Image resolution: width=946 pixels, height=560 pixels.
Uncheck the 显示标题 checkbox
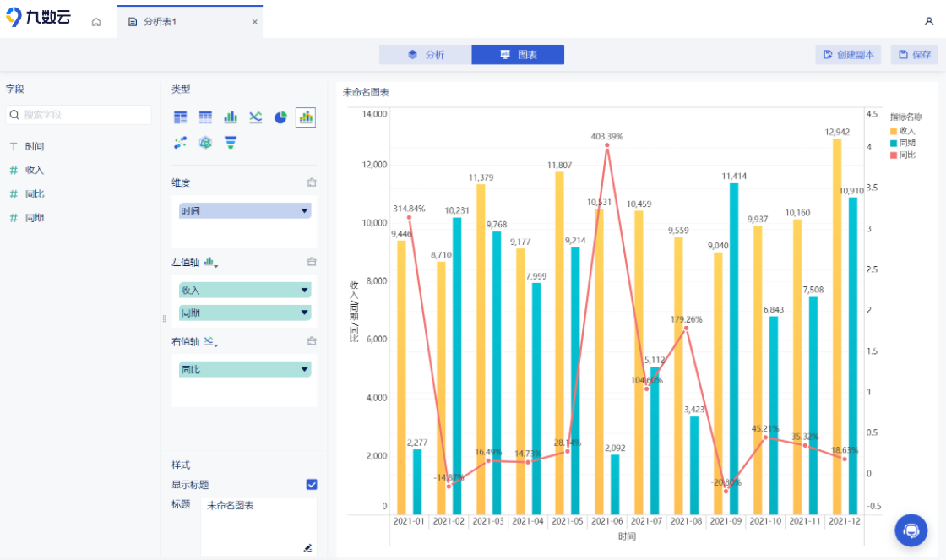point(312,484)
